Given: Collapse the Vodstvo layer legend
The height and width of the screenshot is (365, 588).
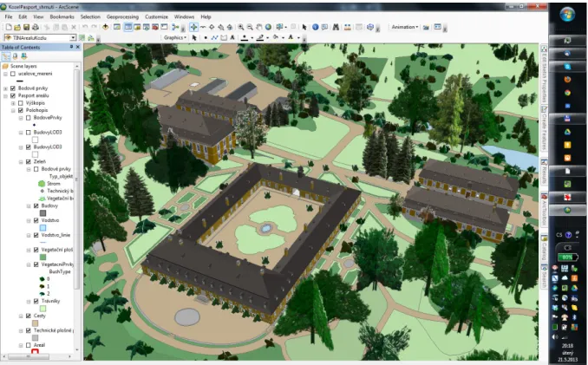Looking at the screenshot, I should (29, 221).
